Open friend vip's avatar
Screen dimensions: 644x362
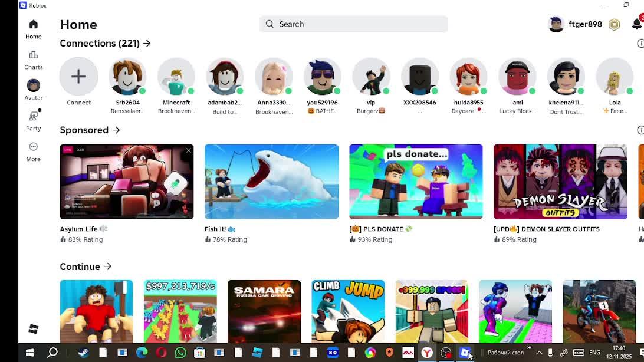click(x=371, y=77)
